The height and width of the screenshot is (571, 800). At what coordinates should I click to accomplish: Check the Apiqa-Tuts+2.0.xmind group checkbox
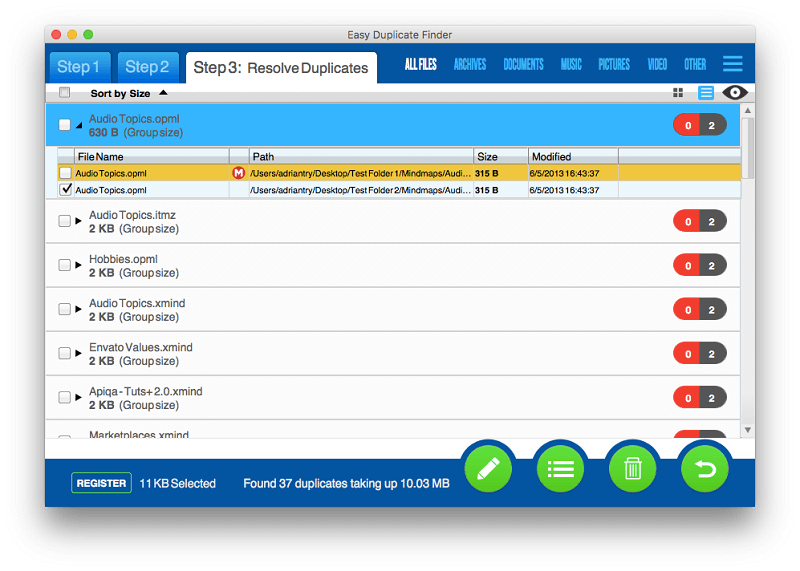pyautogui.click(x=64, y=397)
